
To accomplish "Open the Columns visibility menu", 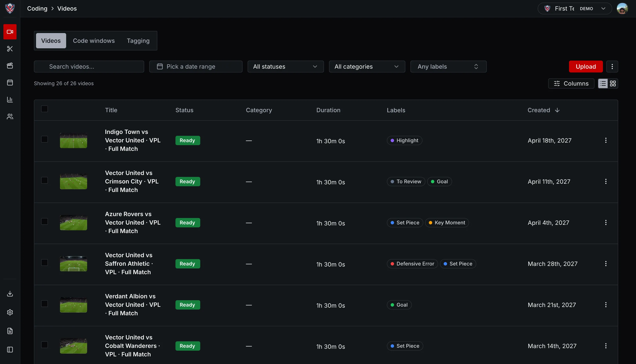I will coord(571,83).
